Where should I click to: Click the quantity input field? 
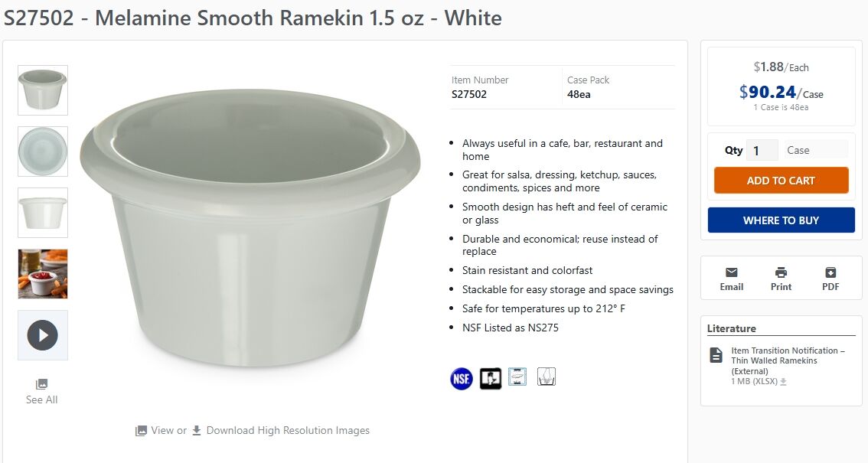[x=761, y=151]
